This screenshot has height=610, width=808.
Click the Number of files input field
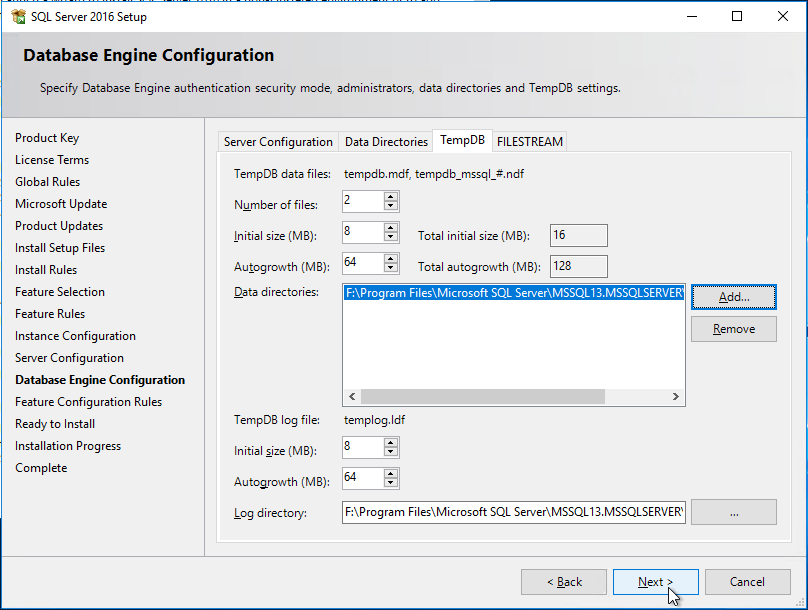(363, 201)
